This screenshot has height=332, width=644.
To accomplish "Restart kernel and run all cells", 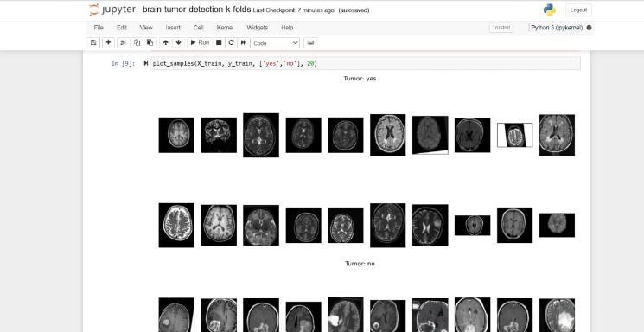I will point(244,42).
